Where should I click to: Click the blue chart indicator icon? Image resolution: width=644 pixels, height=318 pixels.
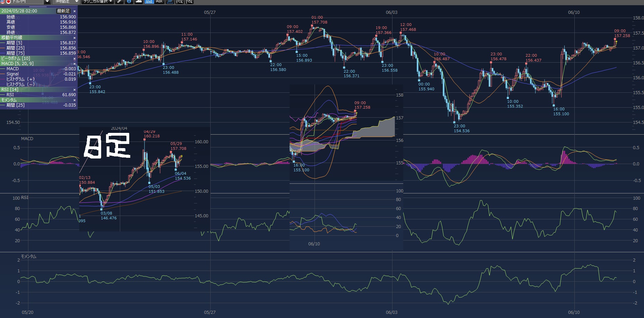pos(170,1)
